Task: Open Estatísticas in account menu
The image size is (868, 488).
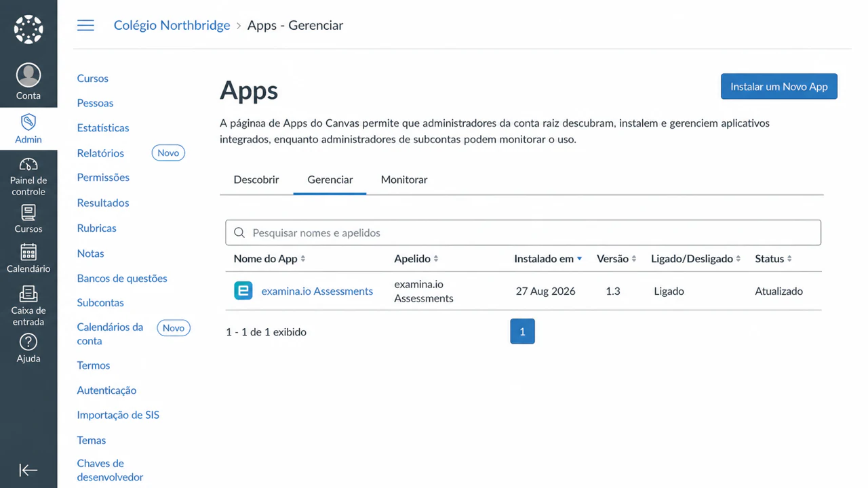Action: [x=103, y=127]
